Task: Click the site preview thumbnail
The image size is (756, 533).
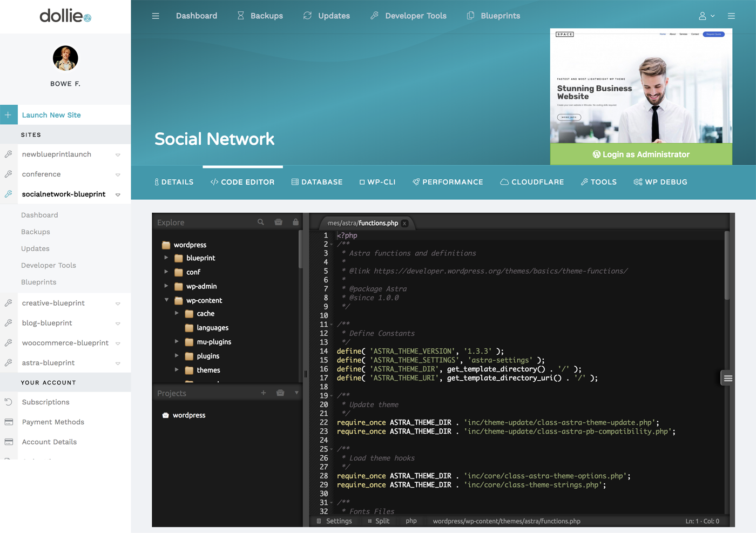Action: click(641, 86)
